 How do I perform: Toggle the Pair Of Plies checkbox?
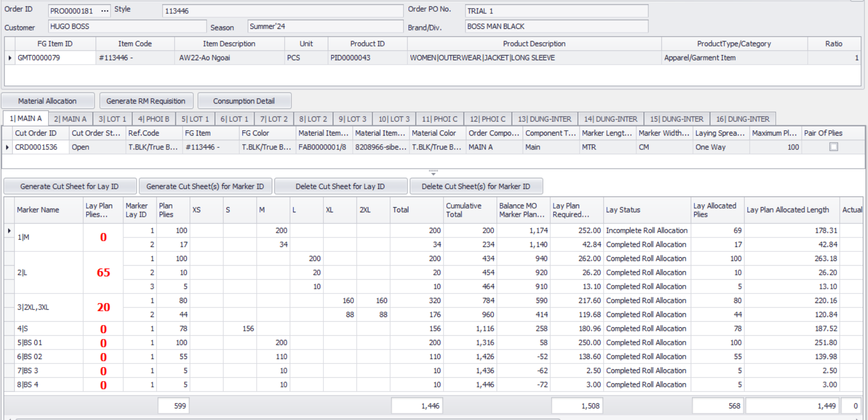point(833,147)
